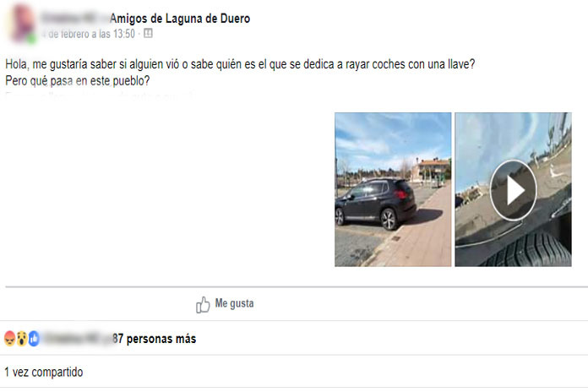Click the group privacy icon beside timestamp
Viewport: 588px width, 392px height.
pyautogui.click(x=148, y=34)
